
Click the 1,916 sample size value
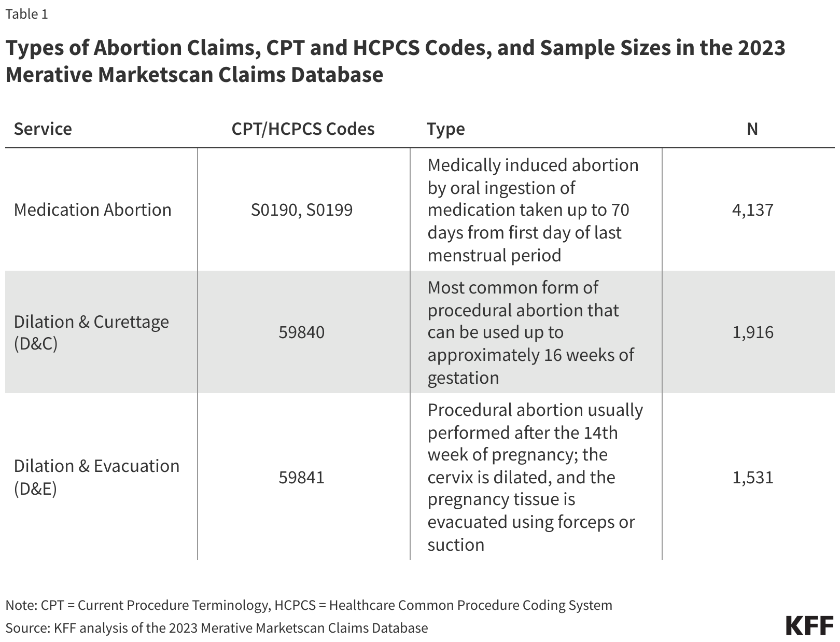[753, 332]
